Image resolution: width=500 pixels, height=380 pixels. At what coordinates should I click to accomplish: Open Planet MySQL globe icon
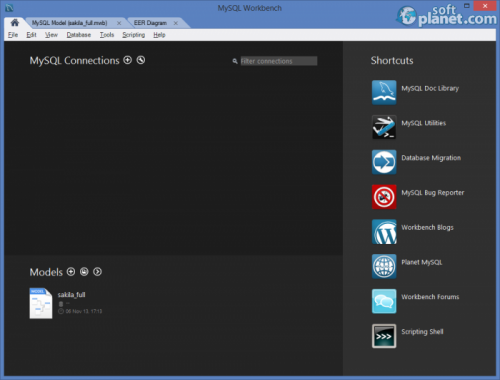[x=384, y=266]
